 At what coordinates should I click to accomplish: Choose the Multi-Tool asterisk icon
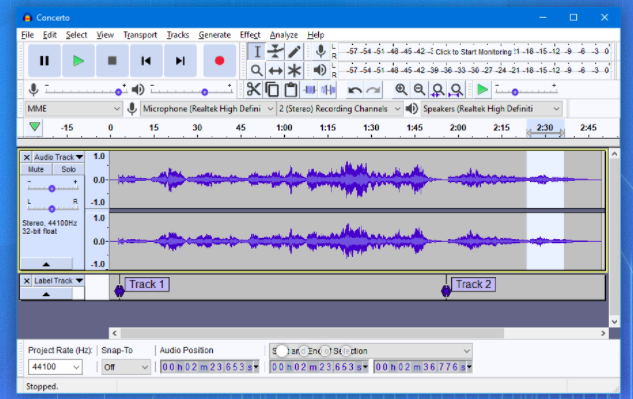point(294,71)
